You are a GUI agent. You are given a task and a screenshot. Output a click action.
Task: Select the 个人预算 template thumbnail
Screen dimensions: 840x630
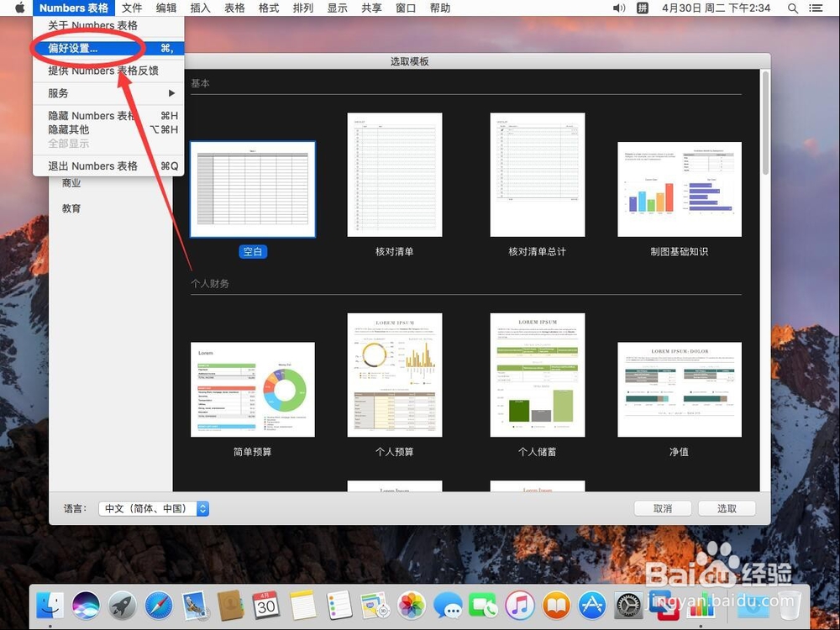(x=395, y=375)
